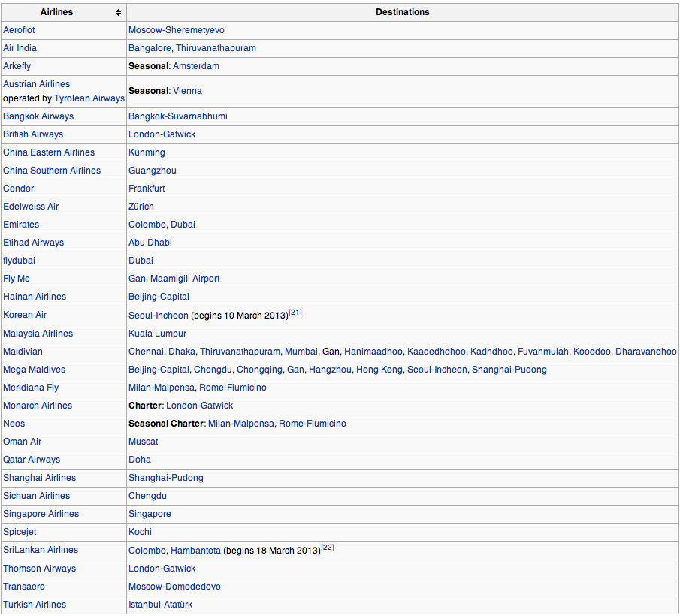Viewport: 680px width, 616px height.
Task: Open the Fly Me airline link
Action: coord(17,279)
